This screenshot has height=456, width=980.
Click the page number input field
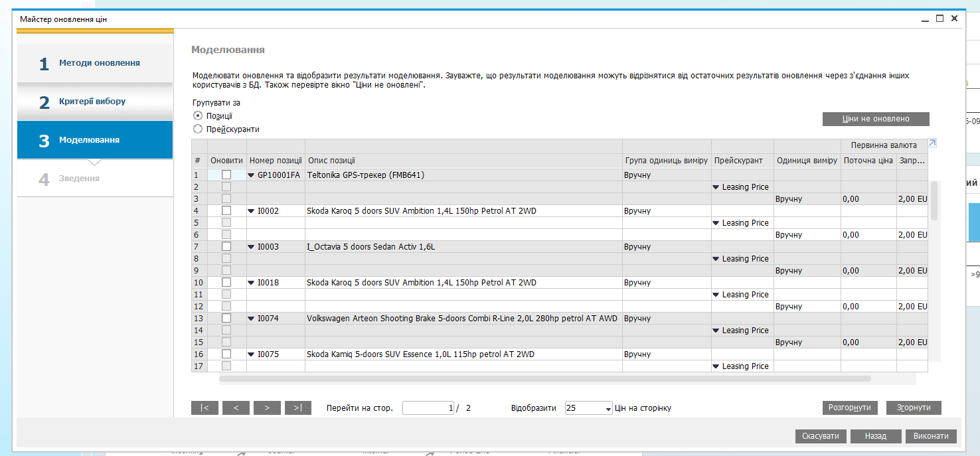[x=428, y=408]
